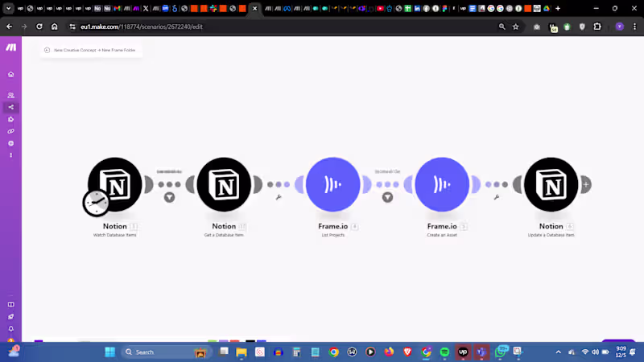Open Spotify from the taskbar
The width and height of the screenshot is (644, 362).
tap(444, 352)
